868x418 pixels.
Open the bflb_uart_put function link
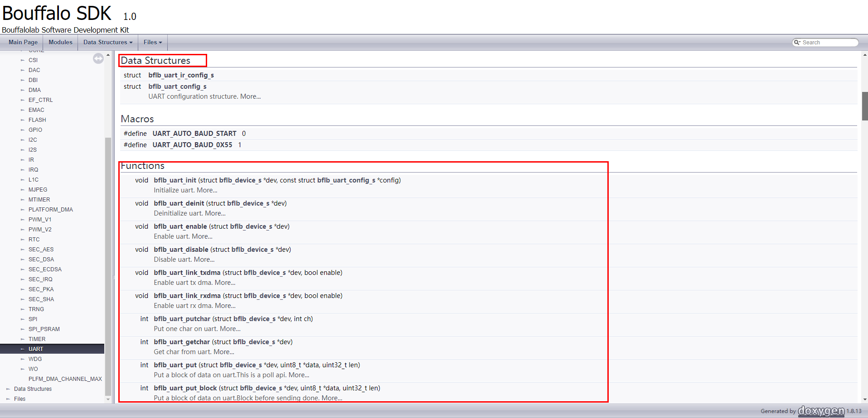pos(175,365)
